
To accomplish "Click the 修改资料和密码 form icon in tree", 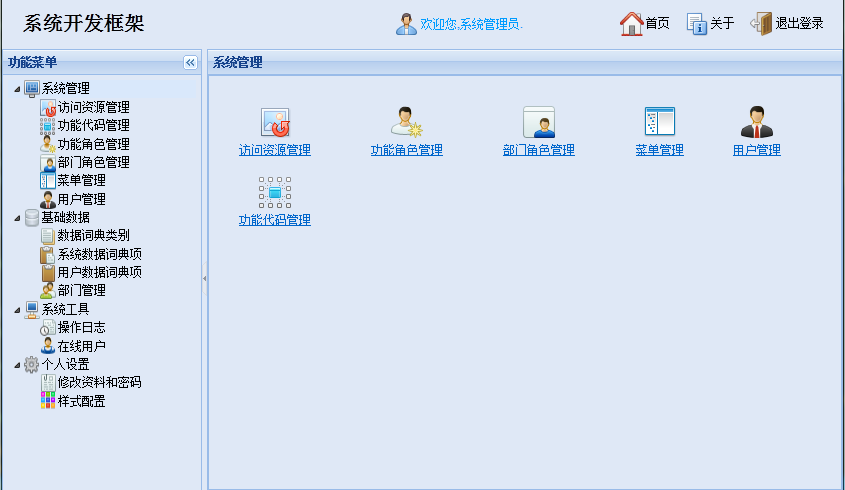I will 47,382.
